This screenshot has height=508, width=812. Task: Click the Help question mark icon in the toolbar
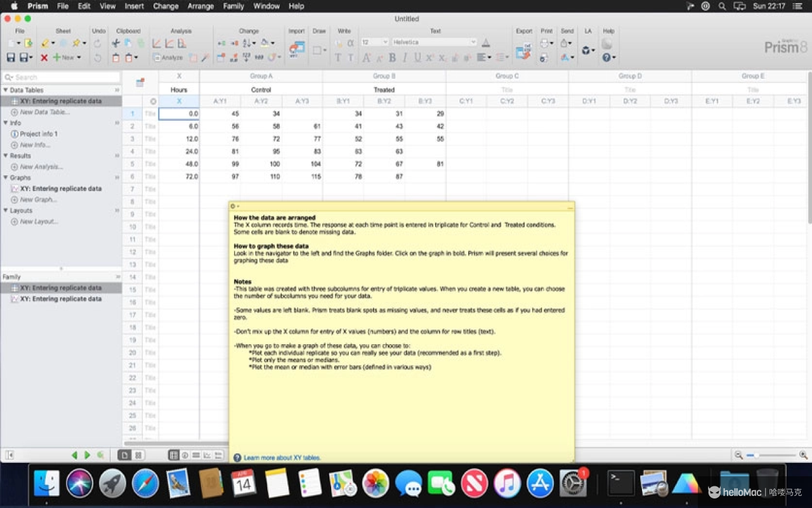(606, 57)
